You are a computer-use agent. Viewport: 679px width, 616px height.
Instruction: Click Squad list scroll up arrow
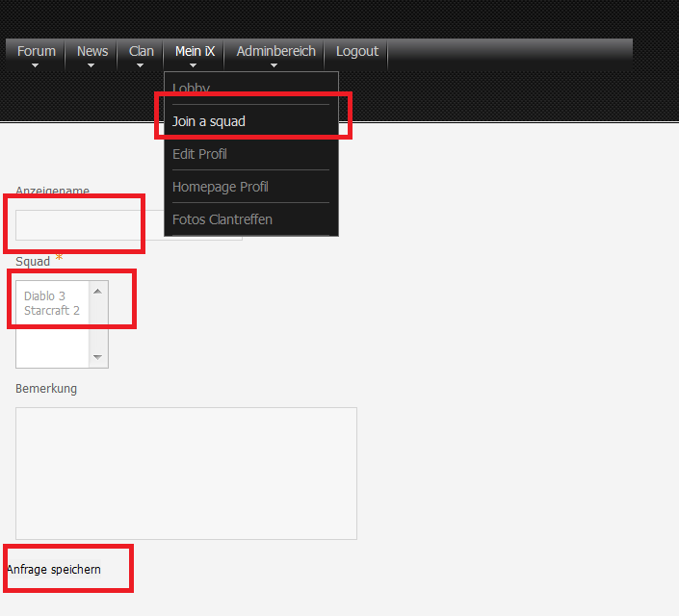click(x=98, y=292)
